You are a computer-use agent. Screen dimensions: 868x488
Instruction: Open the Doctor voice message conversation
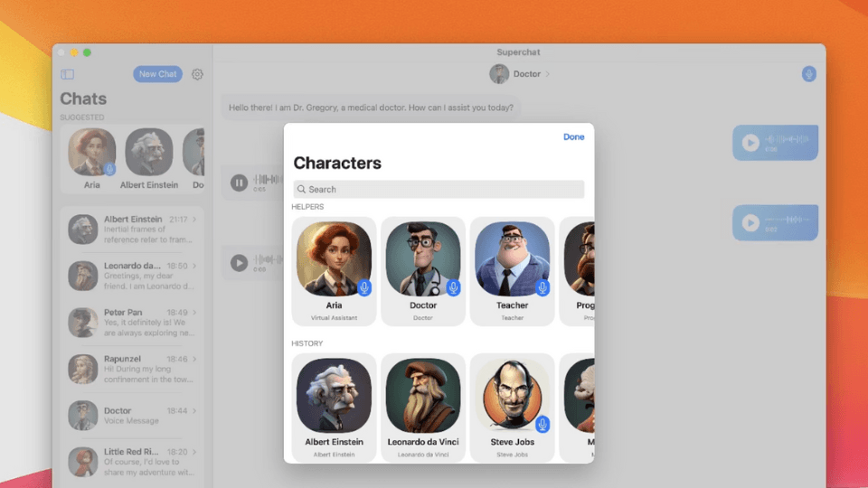click(x=131, y=416)
